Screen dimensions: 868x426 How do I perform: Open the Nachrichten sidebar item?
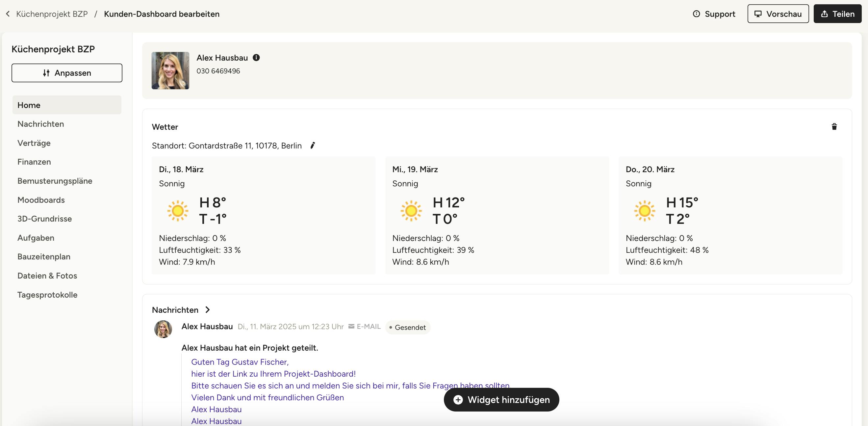[41, 124]
